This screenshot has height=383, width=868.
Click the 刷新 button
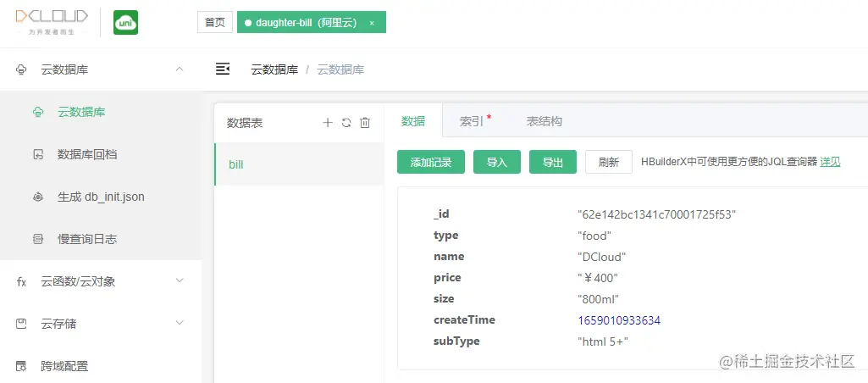pos(609,162)
